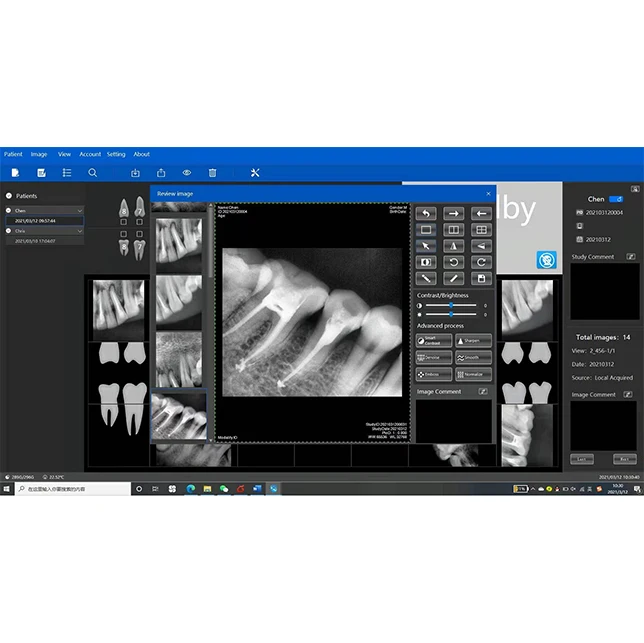Check the box above lower tooth 8
Viewport: 644px width, 643px height.
pyautogui.click(x=124, y=234)
